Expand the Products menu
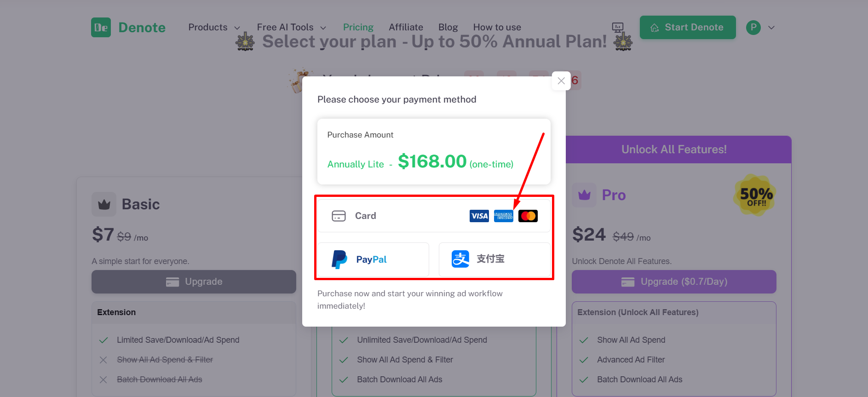 click(x=214, y=28)
